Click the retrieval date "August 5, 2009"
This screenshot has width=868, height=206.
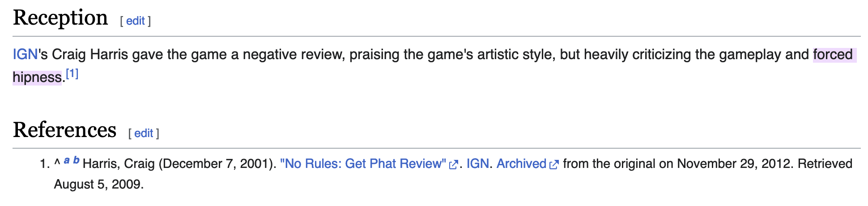point(98,185)
